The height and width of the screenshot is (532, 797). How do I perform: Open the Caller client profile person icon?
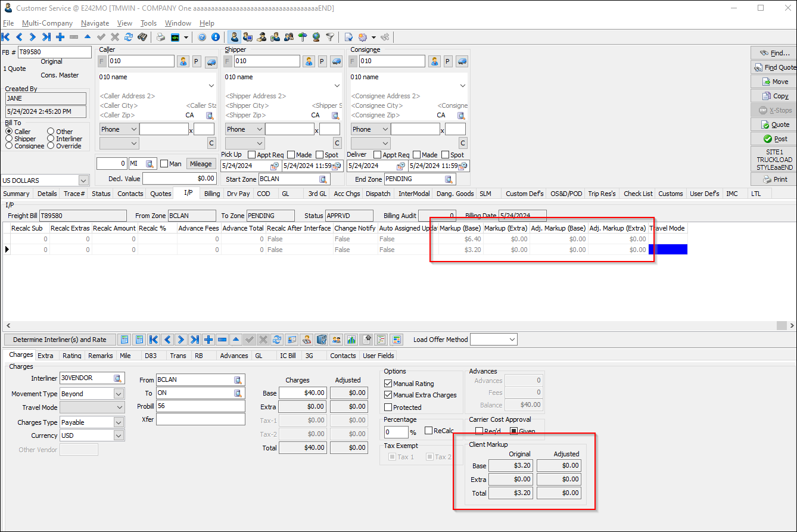[183, 61]
